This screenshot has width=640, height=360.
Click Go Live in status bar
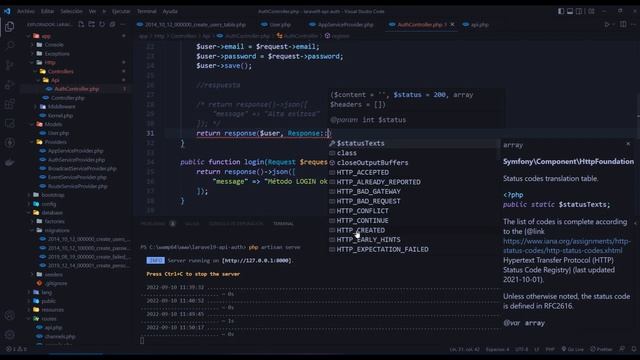[x=572, y=349]
